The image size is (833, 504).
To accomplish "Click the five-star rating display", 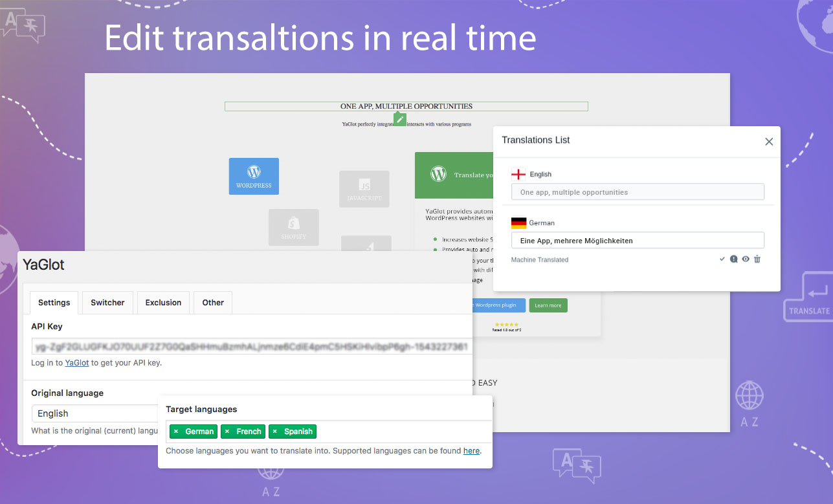I will coord(506,325).
